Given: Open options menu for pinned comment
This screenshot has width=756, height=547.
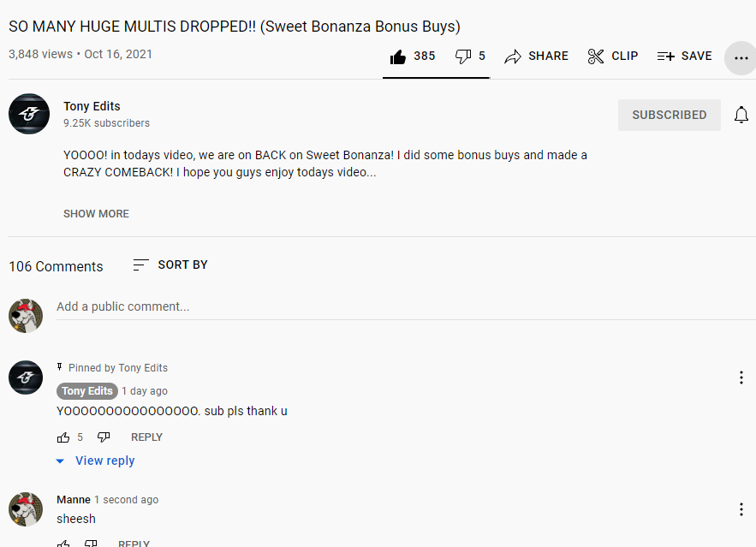Looking at the screenshot, I should (x=741, y=378).
